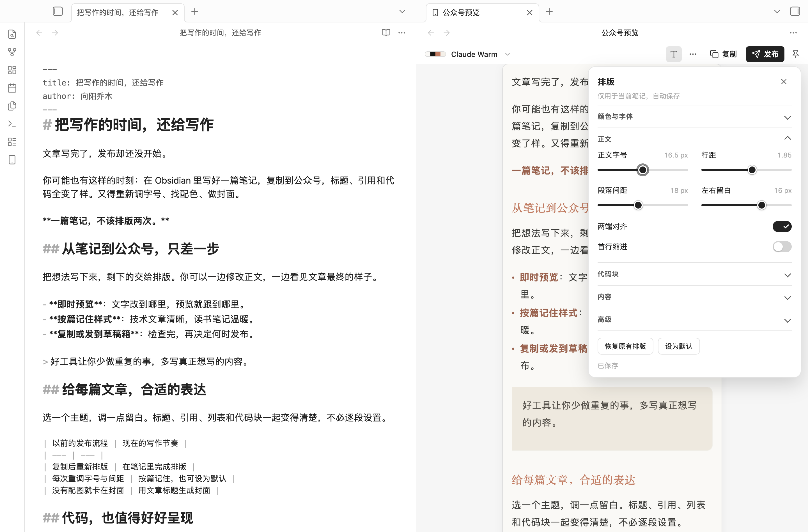Adjust the 左右留白 slider handle
The width and height of the screenshot is (808, 532).
(x=761, y=205)
